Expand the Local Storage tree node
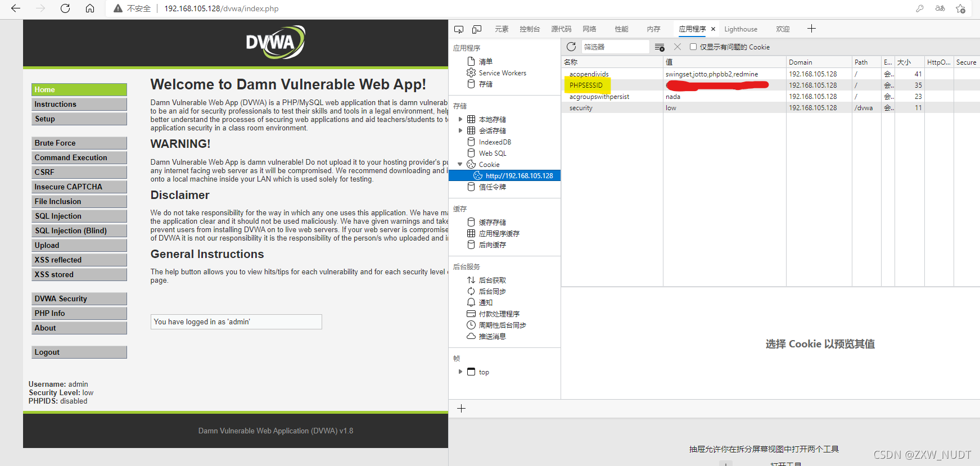 coord(460,119)
